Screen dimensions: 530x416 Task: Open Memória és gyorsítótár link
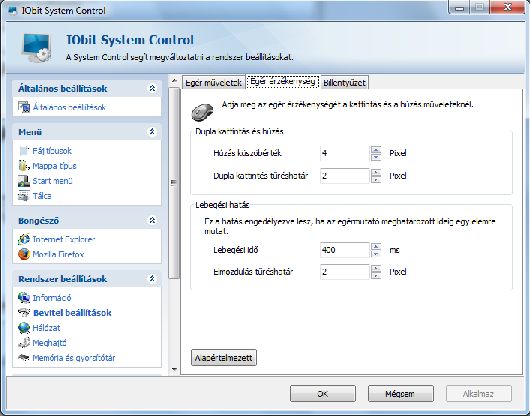click(74, 358)
